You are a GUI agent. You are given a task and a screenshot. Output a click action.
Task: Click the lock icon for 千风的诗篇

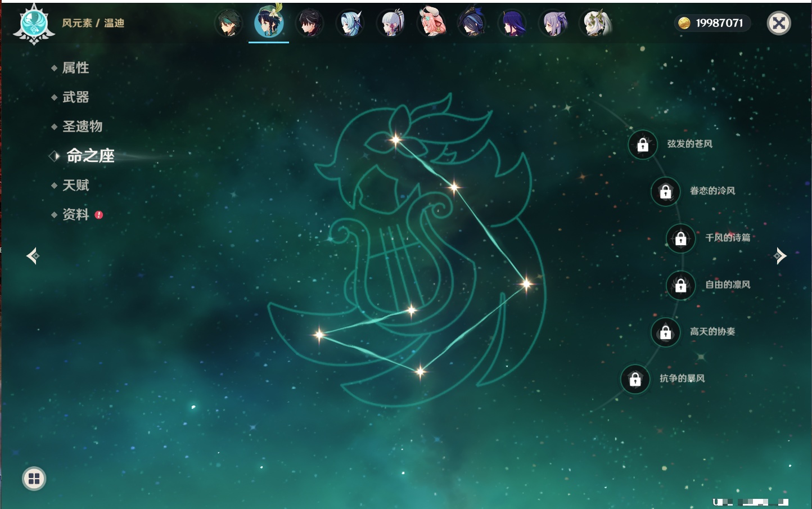pyautogui.click(x=681, y=238)
